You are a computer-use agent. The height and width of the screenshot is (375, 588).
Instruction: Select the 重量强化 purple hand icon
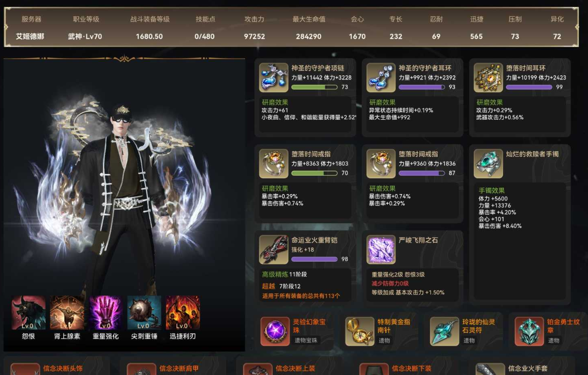106,313
